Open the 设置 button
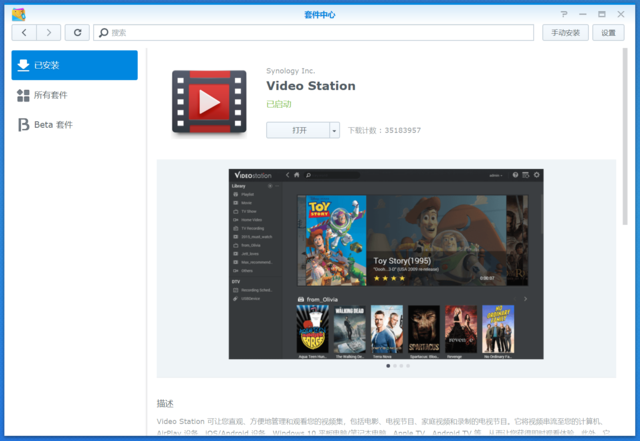Image resolution: width=640 pixels, height=441 pixels. pyautogui.click(x=608, y=33)
